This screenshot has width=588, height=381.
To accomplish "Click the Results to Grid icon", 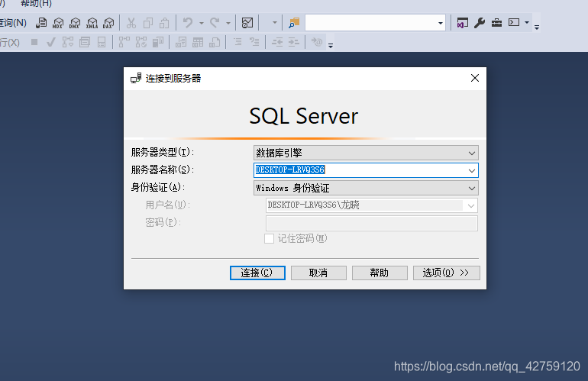I will [198, 42].
